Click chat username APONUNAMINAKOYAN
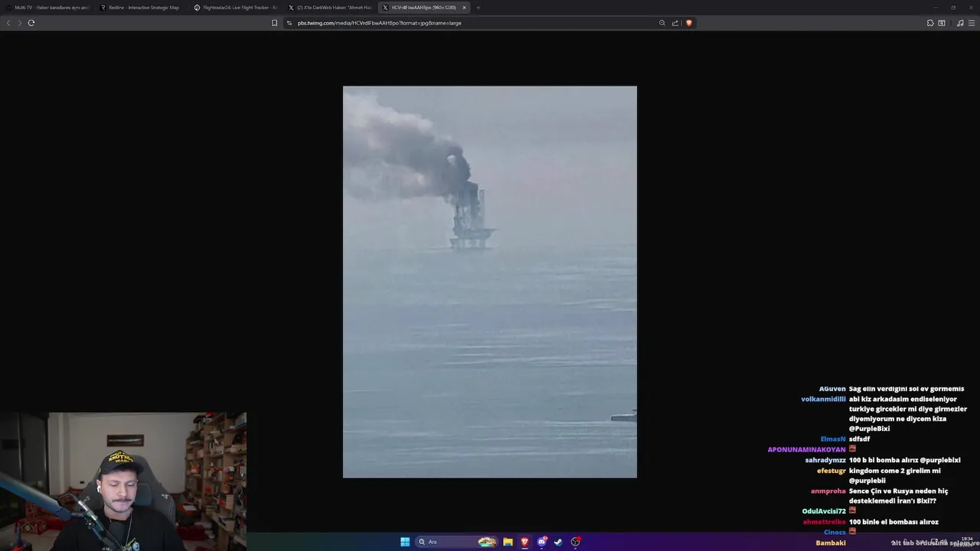The image size is (980, 551). pyautogui.click(x=807, y=450)
